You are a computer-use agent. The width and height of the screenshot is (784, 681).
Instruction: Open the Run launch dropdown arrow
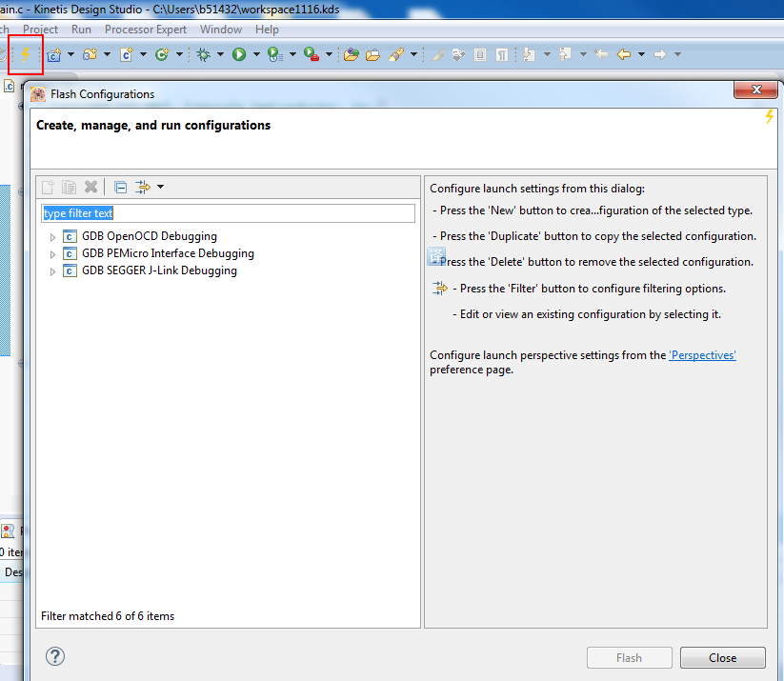coord(256,54)
